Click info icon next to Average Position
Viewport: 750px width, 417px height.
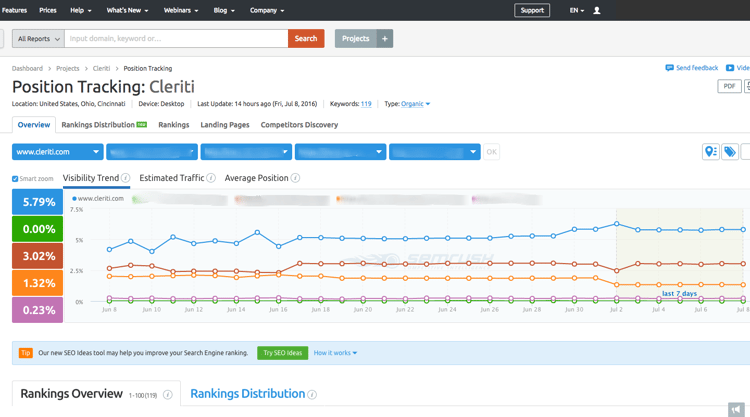pyautogui.click(x=296, y=178)
